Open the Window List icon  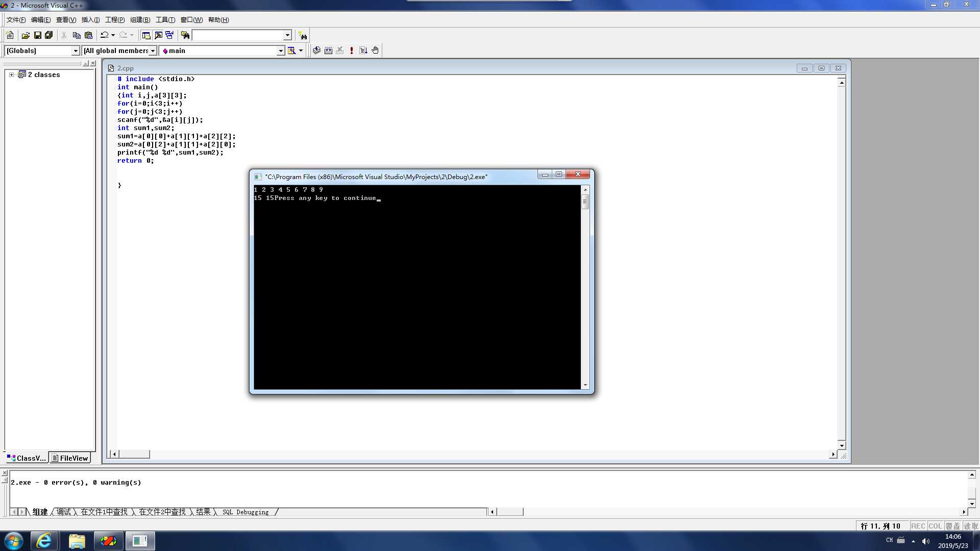pyautogui.click(x=169, y=35)
